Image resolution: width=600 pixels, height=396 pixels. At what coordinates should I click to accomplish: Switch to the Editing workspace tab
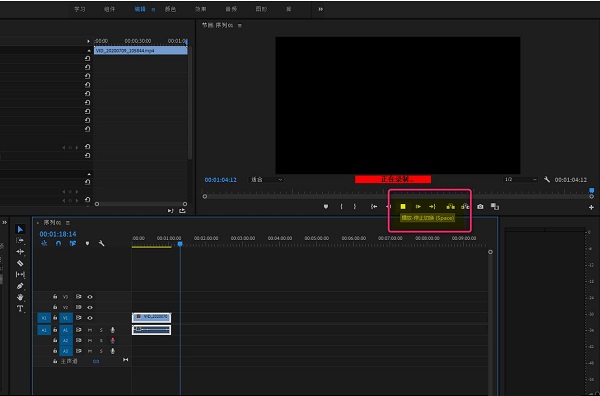(x=140, y=9)
